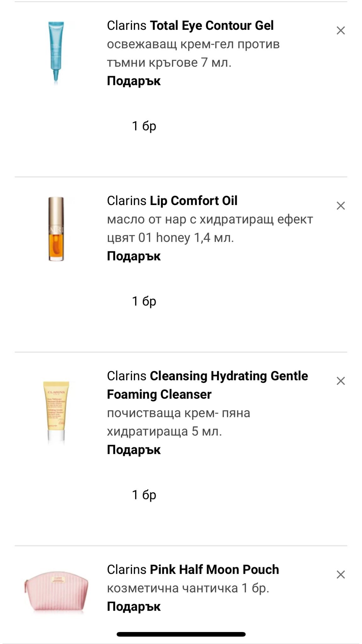Tap the lip oil quantity '1 бр'

pyautogui.click(x=144, y=301)
